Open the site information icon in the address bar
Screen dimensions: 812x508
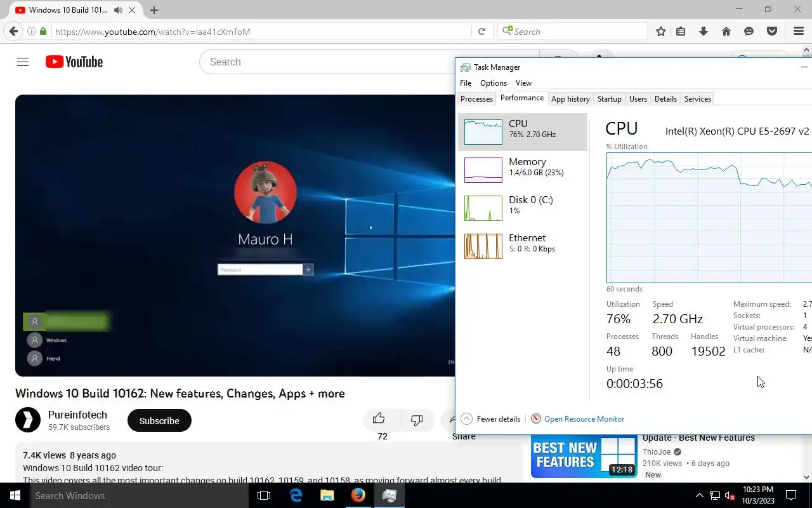pyautogui.click(x=32, y=31)
